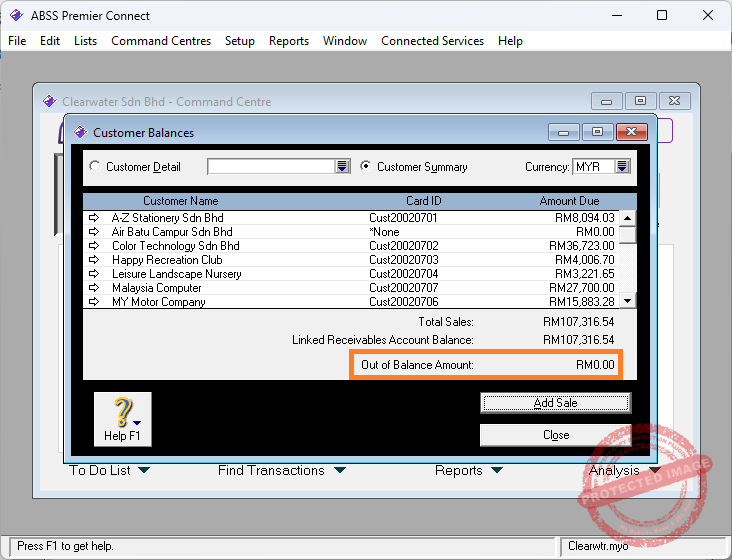This screenshot has width=732, height=560.
Task: Expand the Reports dropdown in Command Centre
Action: [x=497, y=470]
